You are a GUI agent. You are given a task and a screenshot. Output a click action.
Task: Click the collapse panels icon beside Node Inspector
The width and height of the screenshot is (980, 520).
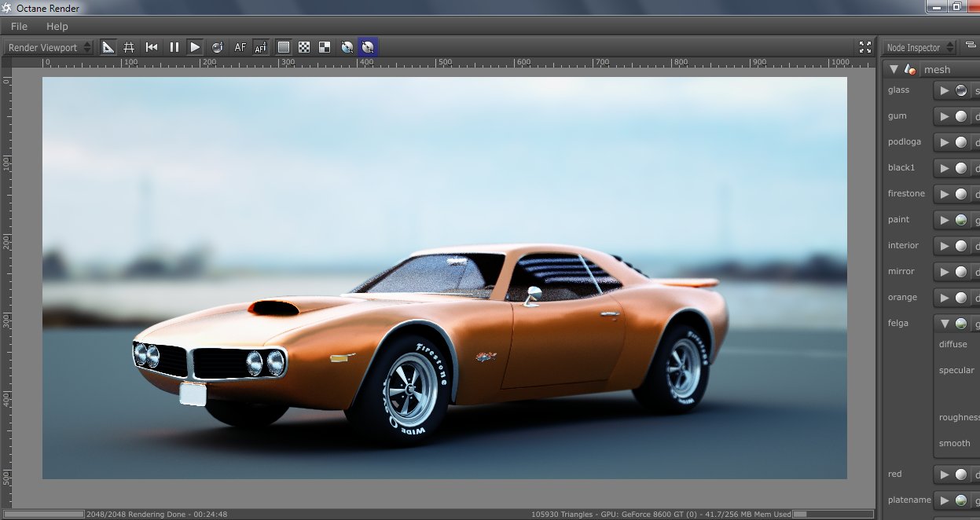[971, 46]
